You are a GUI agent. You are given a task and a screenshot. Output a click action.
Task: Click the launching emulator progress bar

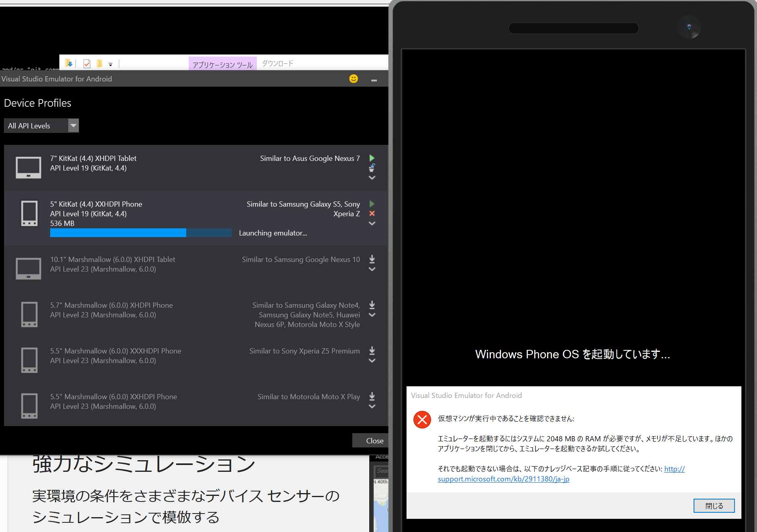tap(140, 233)
